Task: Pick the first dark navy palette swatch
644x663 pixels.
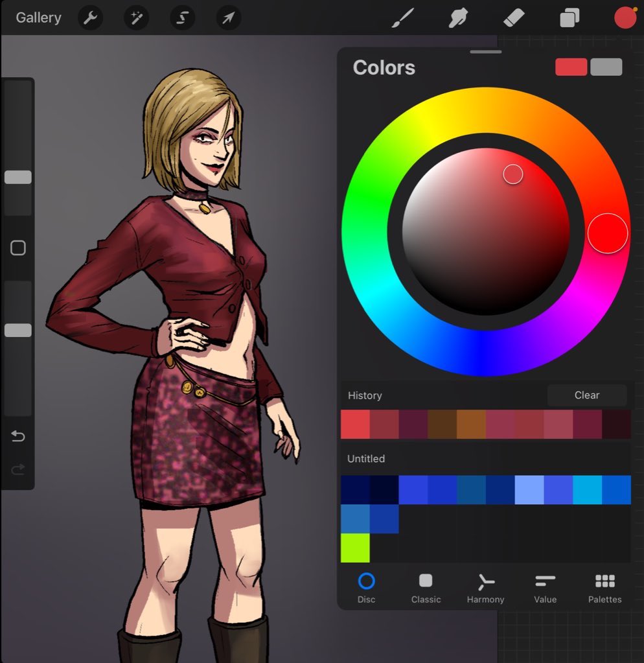Action: (x=356, y=490)
